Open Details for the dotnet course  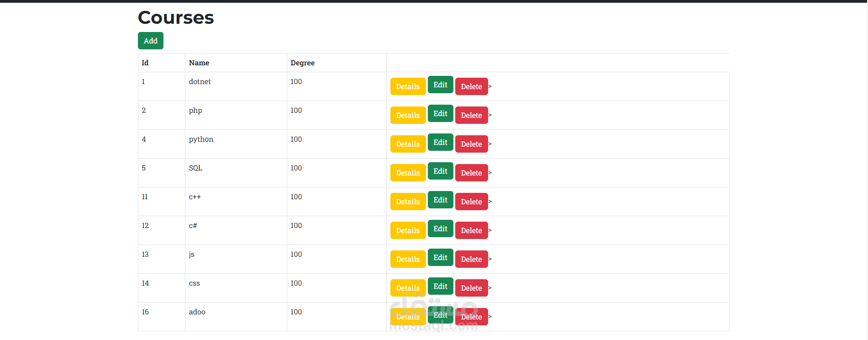pyautogui.click(x=408, y=86)
